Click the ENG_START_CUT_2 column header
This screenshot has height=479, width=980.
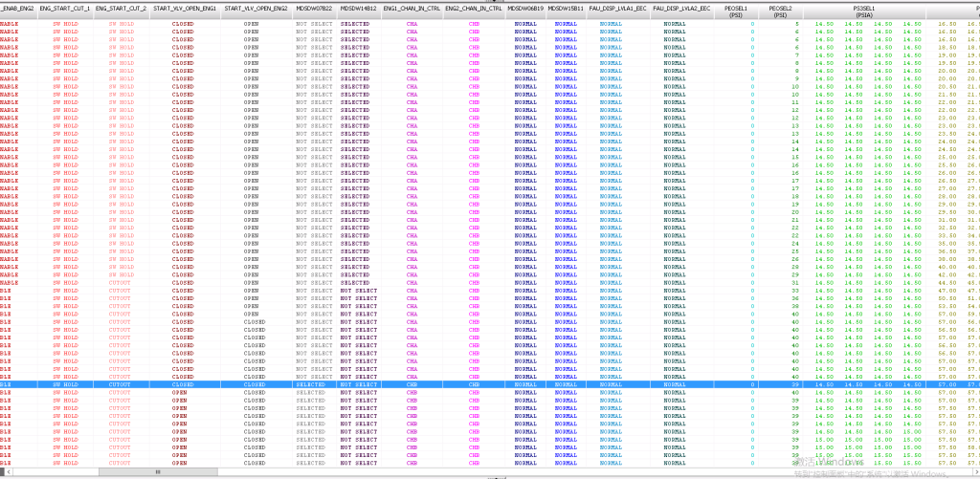[121, 8]
